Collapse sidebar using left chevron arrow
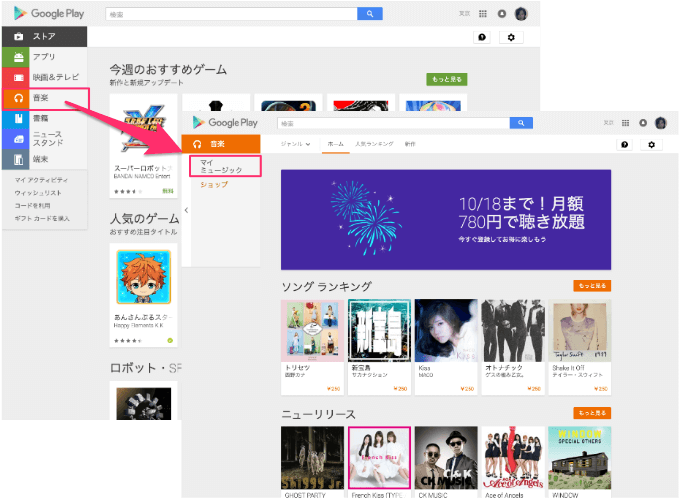 click(186, 210)
